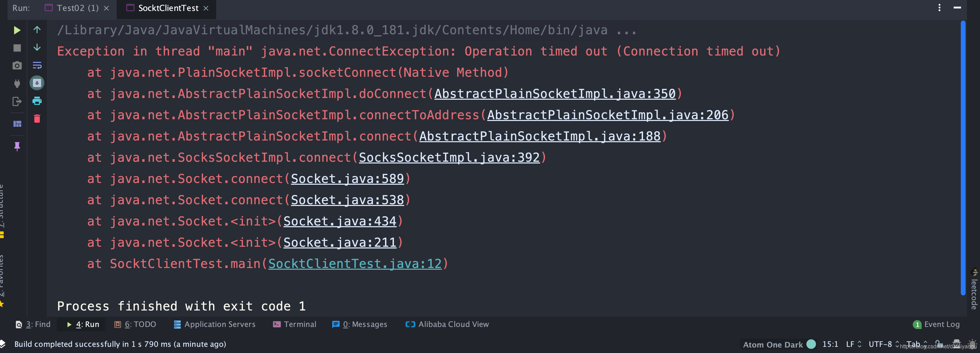Image resolution: width=980 pixels, height=353 pixels.
Task: Clear console with the red trash icon
Action: tap(37, 119)
